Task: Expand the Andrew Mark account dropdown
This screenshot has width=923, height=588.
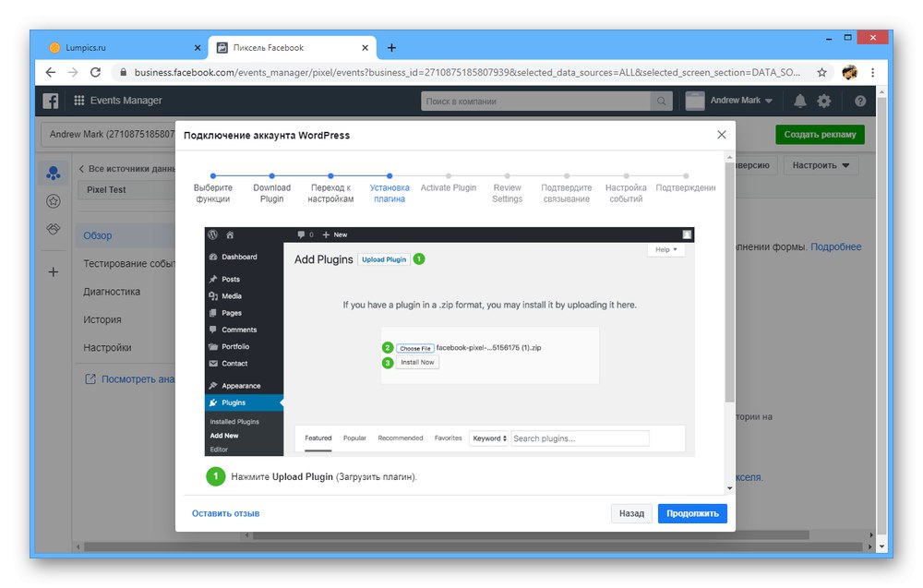Action: pos(740,101)
